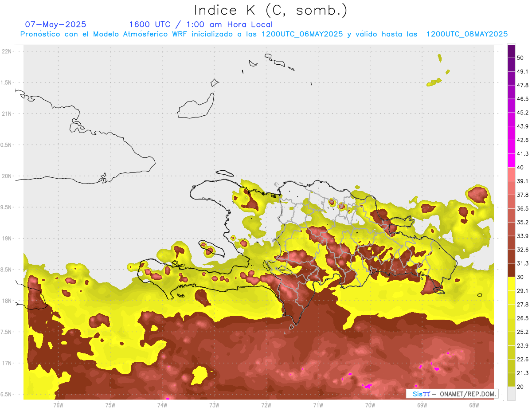Click the '1600 UTC / 1:00 am Hora Local' timestamp
This screenshot has width=532, height=411.
click(x=201, y=24)
